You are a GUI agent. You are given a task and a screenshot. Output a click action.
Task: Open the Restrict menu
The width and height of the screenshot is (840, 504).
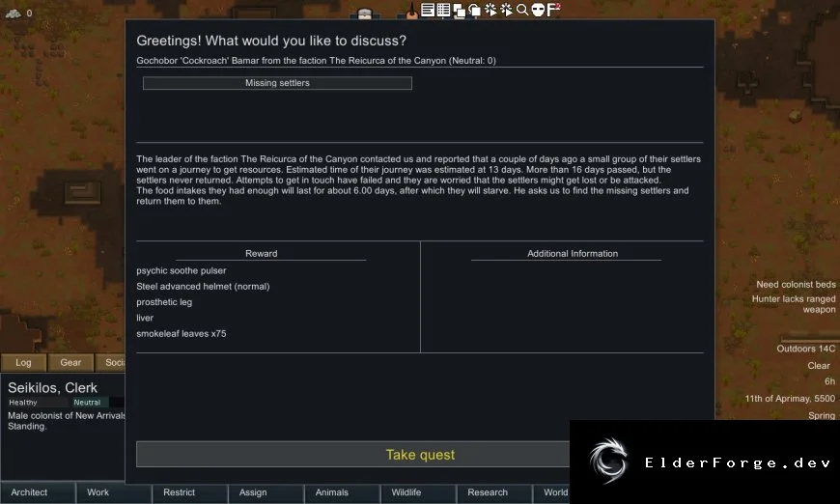coord(189,492)
